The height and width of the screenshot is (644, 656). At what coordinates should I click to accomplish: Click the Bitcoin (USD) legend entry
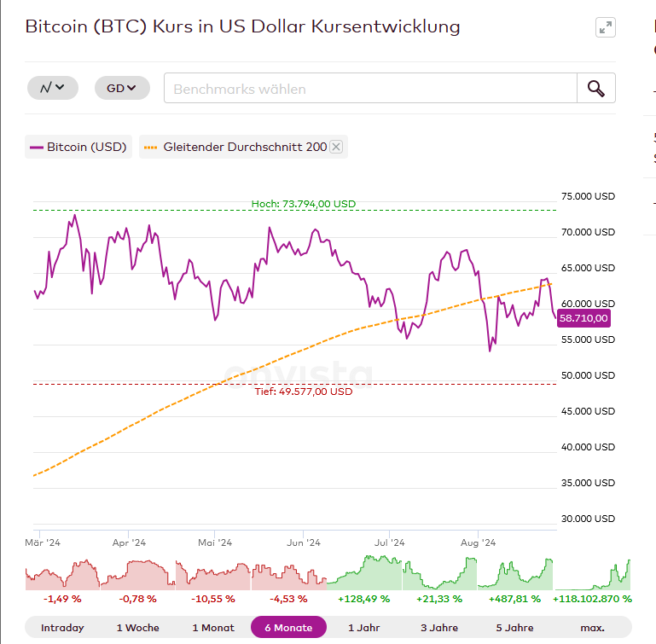tap(78, 147)
